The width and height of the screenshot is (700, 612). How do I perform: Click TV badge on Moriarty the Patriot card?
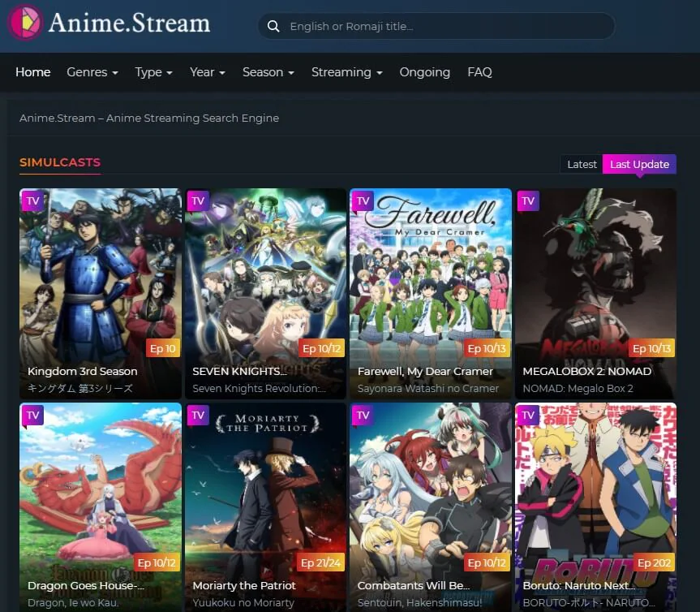click(x=198, y=415)
